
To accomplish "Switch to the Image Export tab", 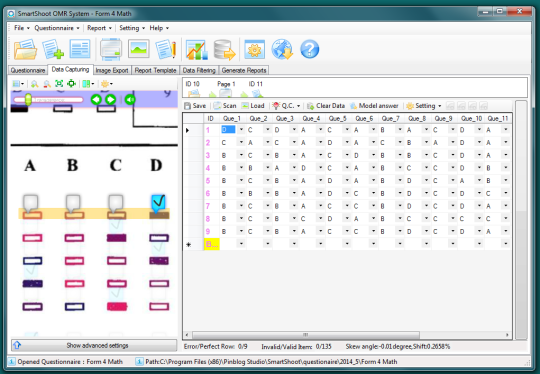I will pyautogui.click(x=112, y=70).
